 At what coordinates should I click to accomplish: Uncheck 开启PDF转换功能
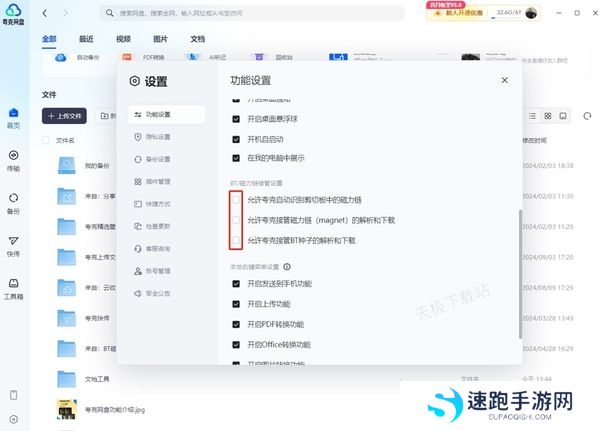click(236, 324)
